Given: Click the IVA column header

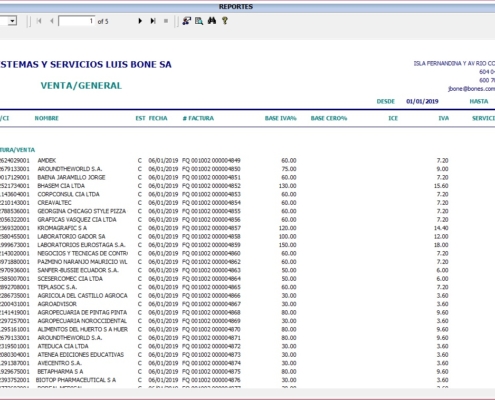Looking at the screenshot, I should [x=444, y=118].
